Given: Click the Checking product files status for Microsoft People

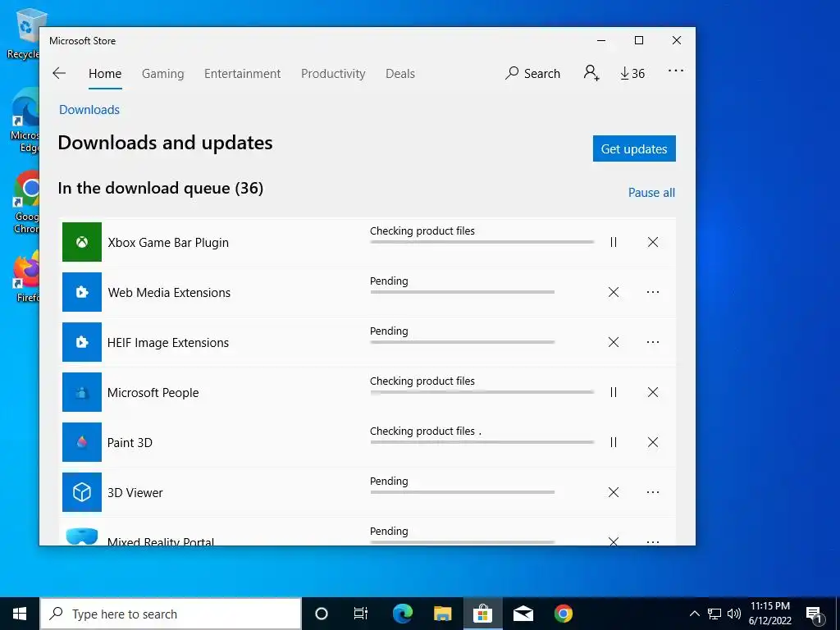Looking at the screenshot, I should coord(422,381).
